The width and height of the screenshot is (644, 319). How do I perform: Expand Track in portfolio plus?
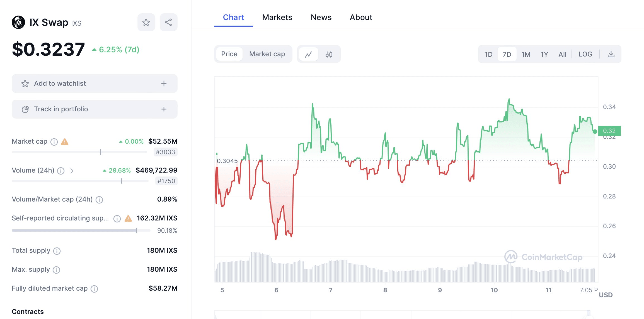(x=164, y=109)
